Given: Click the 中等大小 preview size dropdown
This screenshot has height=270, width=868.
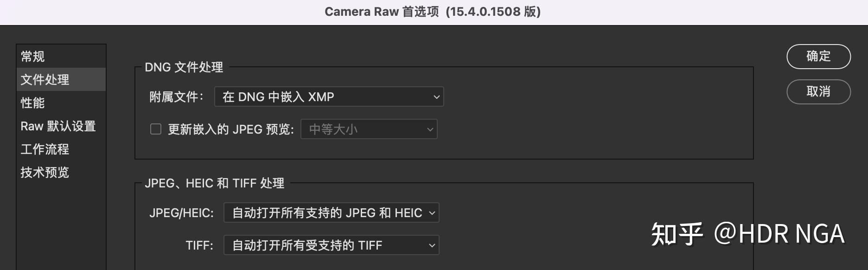Looking at the screenshot, I should coord(369,129).
